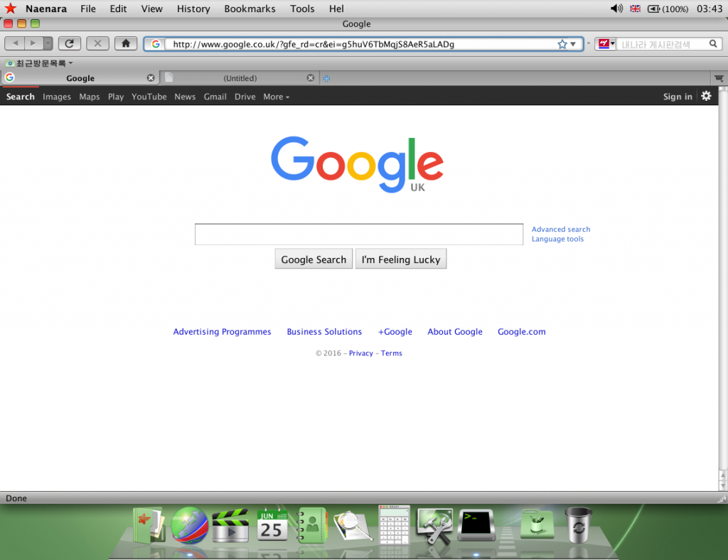Open the Calendar dock icon
The width and height of the screenshot is (728, 560).
(272, 524)
